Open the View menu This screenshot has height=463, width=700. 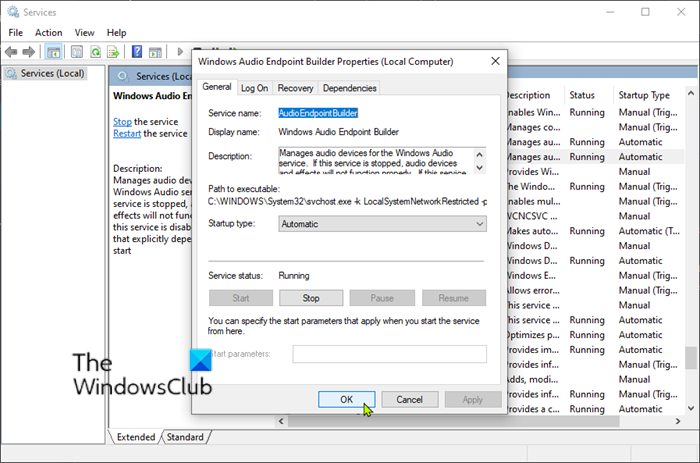84,33
